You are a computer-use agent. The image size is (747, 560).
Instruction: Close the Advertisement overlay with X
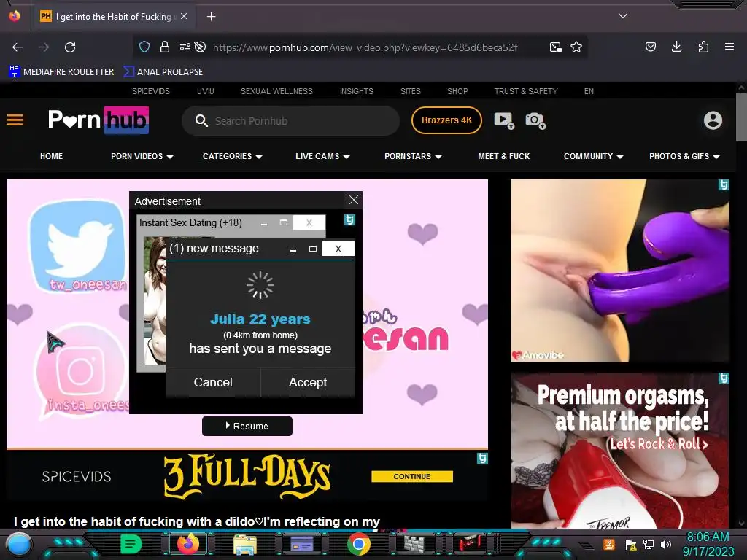[354, 200]
